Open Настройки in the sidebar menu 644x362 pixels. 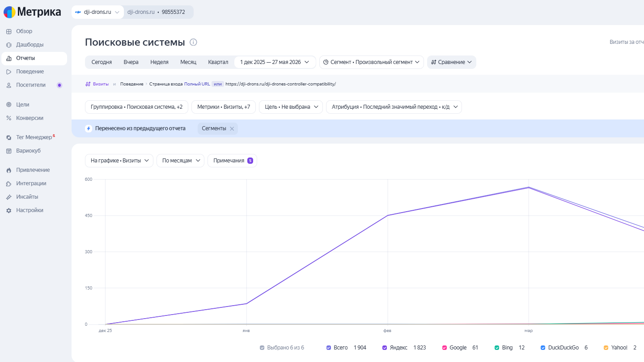coord(34,210)
